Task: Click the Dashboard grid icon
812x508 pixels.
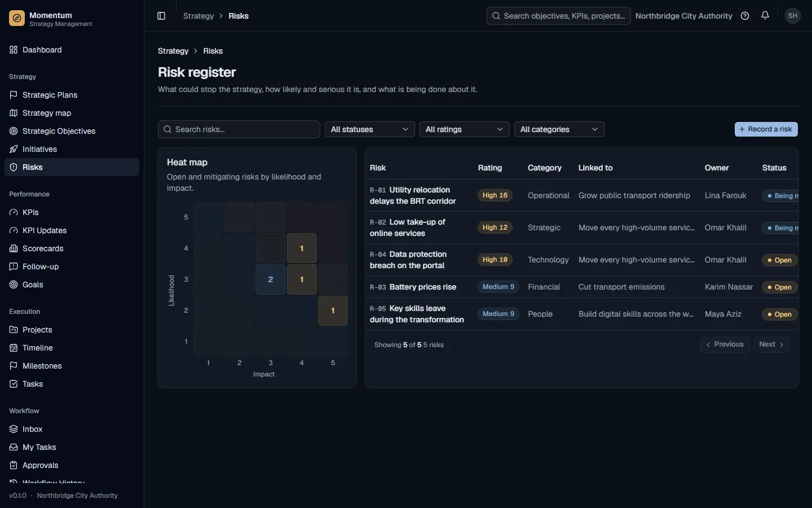Action: [x=14, y=50]
